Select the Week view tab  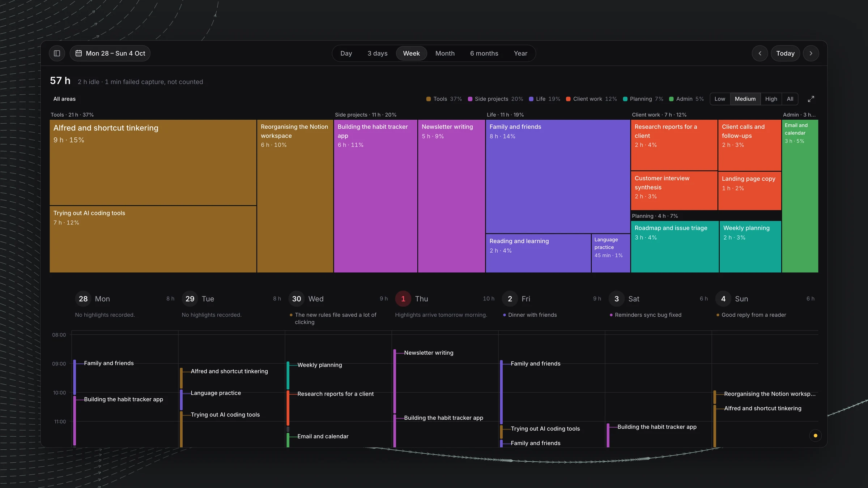411,53
